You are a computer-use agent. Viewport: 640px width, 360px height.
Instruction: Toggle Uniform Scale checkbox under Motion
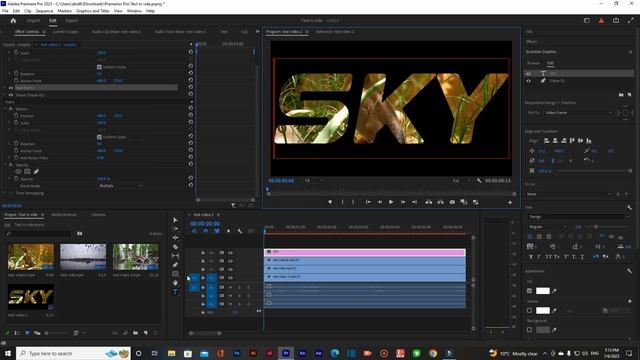(99, 137)
